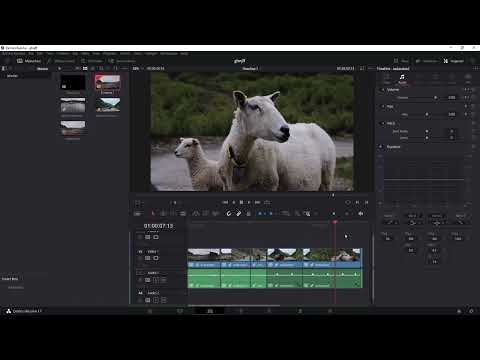Viewport: 480px width, 360px height.
Task: Open the Timeline View Options dropdown
Action: click(138, 213)
